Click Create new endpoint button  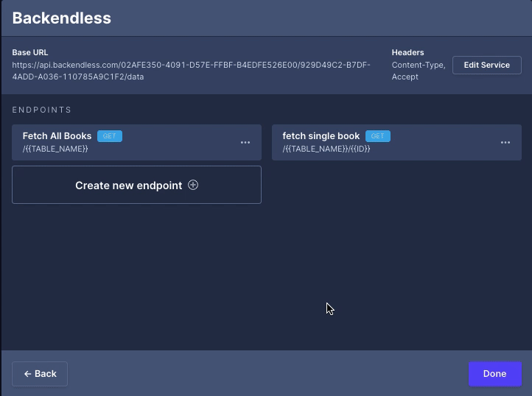tap(137, 185)
